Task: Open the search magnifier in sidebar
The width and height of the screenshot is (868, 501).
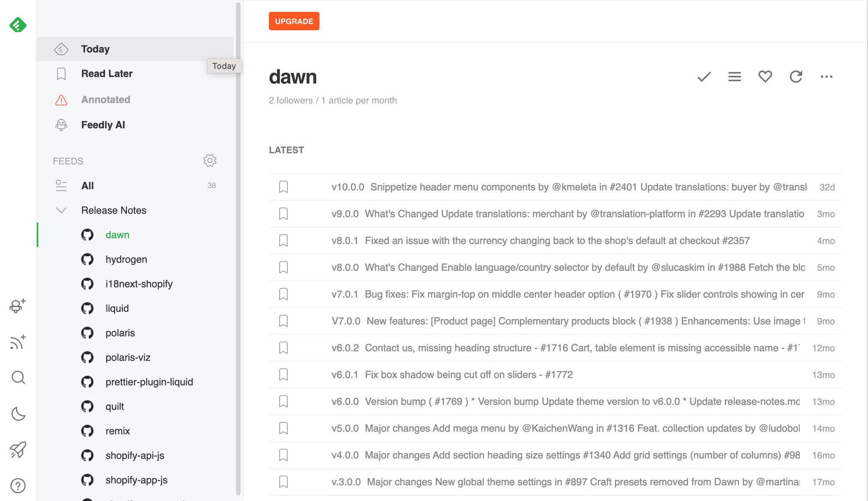Action: [x=18, y=377]
